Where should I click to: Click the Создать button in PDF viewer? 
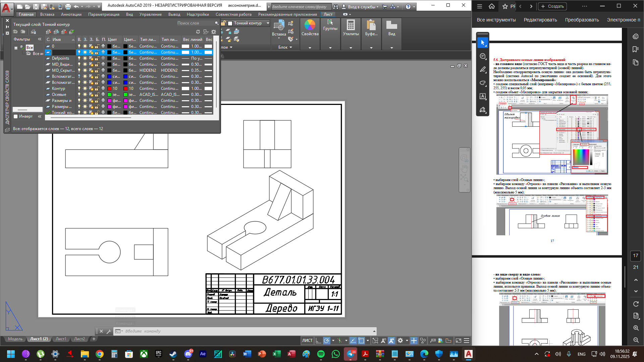click(x=552, y=6)
